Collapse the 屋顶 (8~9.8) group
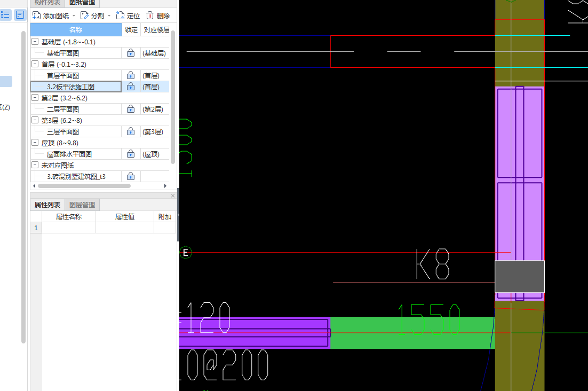This screenshot has height=391, width=588. coord(35,143)
